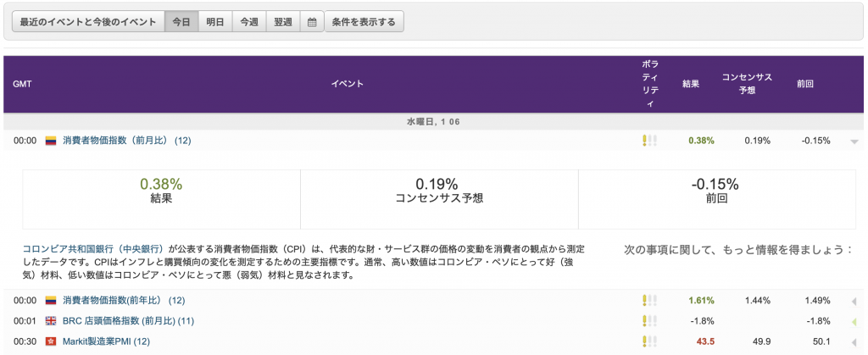Click Markit PMI result 43.5

click(705, 341)
